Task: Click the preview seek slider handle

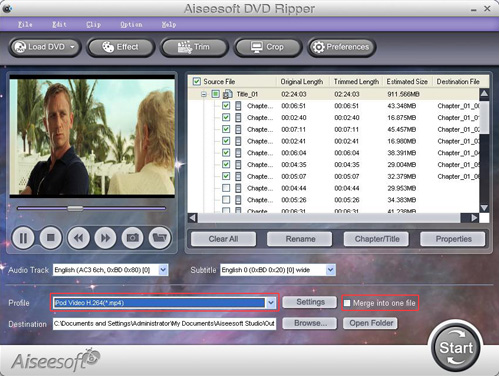Action: (75, 208)
